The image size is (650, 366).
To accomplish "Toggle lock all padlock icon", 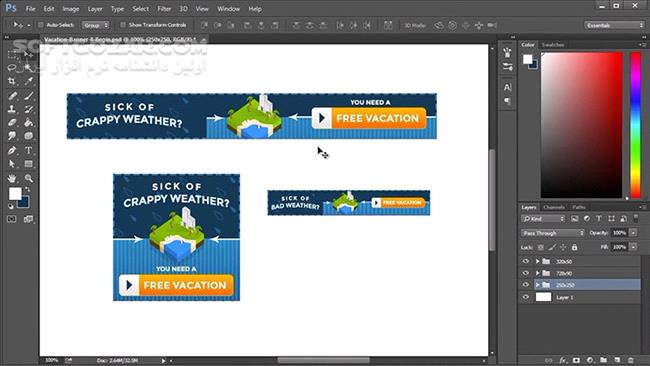I will [574, 247].
